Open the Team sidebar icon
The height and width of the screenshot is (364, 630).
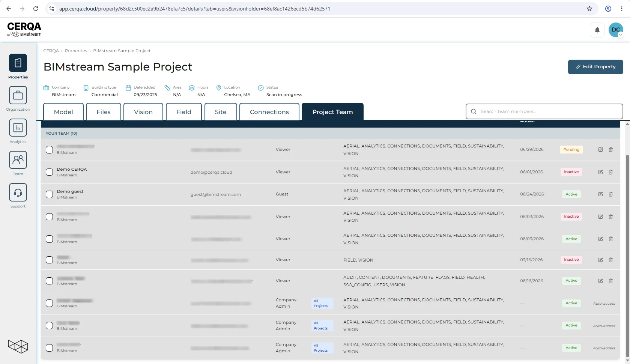pyautogui.click(x=18, y=160)
